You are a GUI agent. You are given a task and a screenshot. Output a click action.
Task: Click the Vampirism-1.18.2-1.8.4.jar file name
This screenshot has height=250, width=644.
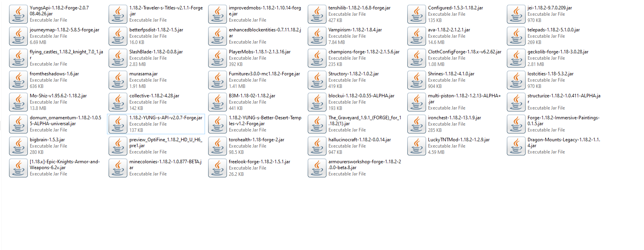(x=355, y=30)
